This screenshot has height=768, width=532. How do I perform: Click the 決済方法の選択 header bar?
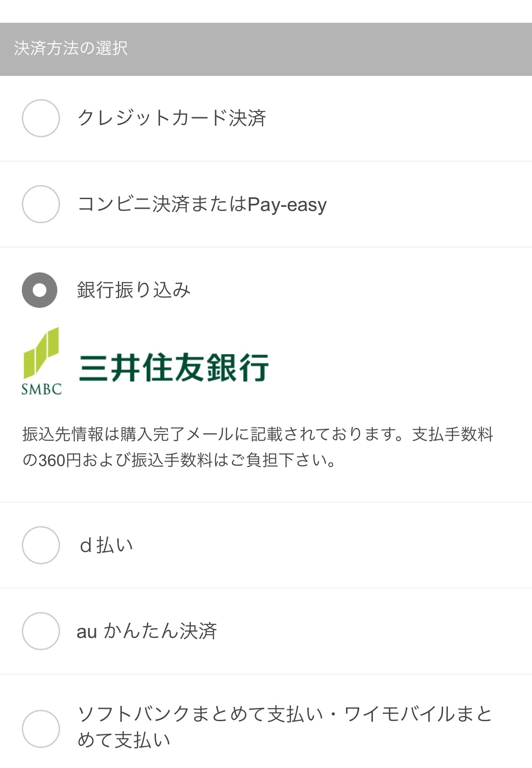(266, 49)
